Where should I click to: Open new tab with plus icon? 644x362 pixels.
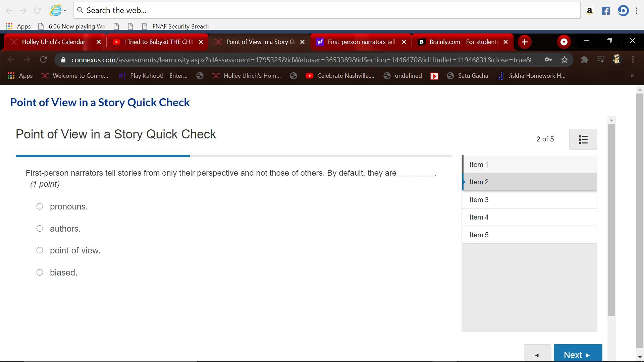(525, 42)
